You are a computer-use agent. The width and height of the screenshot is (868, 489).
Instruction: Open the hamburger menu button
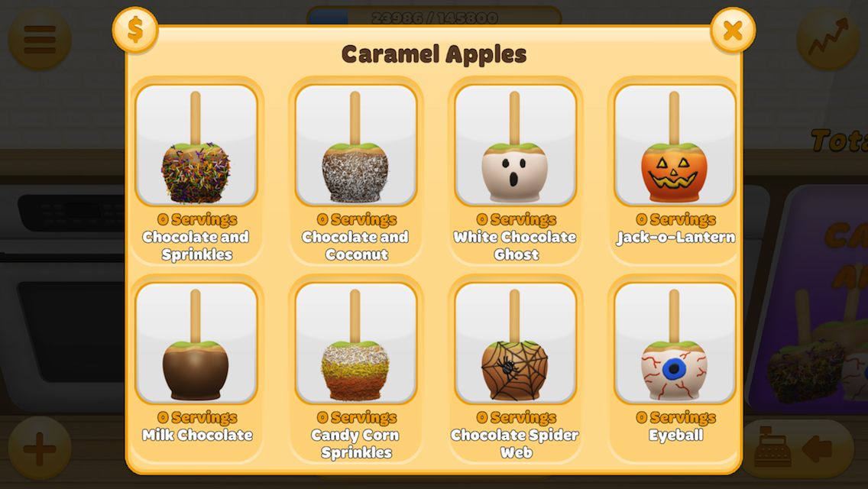point(40,39)
